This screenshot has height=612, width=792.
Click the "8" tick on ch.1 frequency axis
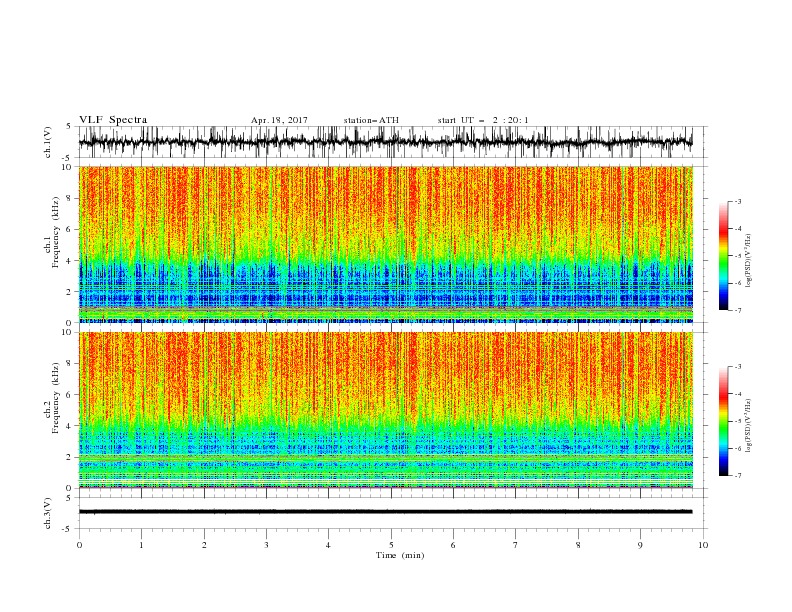pyautogui.click(x=70, y=198)
